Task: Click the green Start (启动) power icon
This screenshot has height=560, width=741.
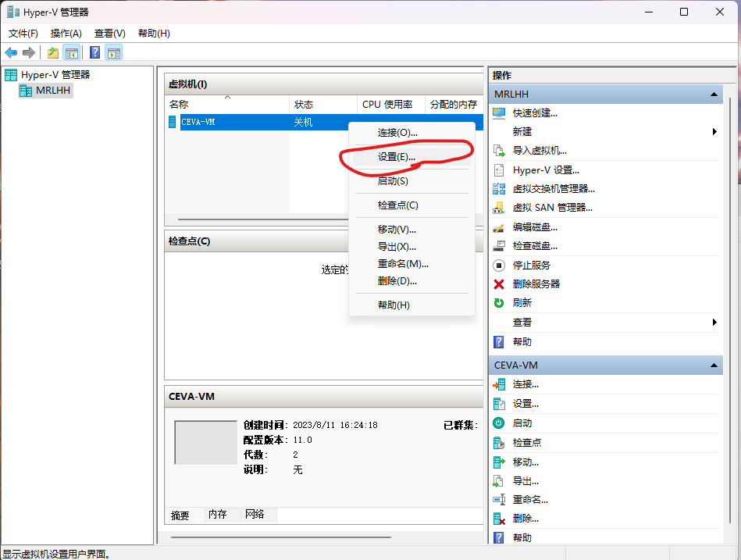Action: click(499, 423)
